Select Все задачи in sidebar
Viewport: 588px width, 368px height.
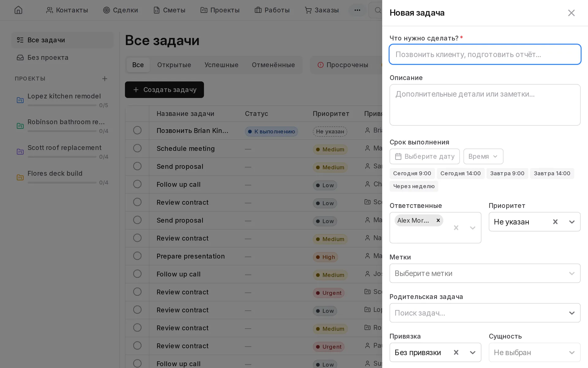[x=62, y=40]
